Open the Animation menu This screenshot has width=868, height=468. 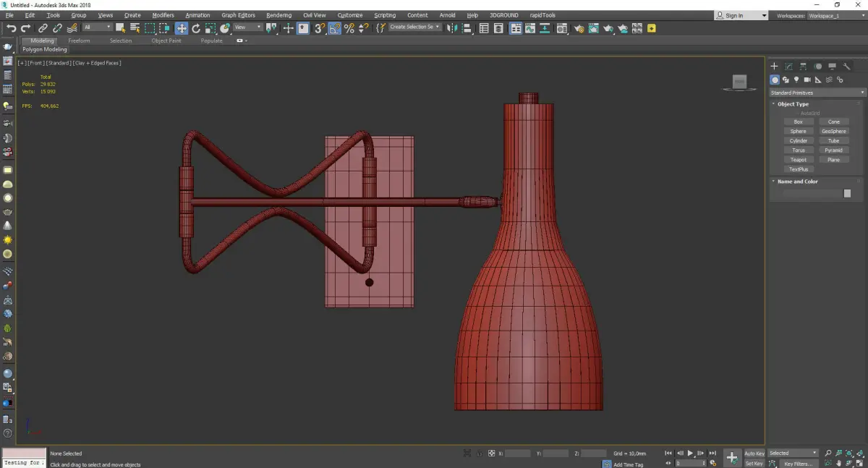197,15
